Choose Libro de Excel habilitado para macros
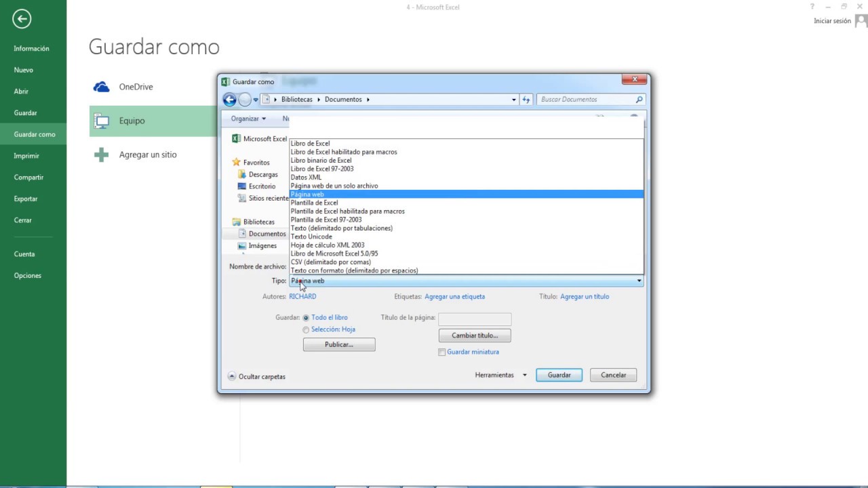 [467, 152]
